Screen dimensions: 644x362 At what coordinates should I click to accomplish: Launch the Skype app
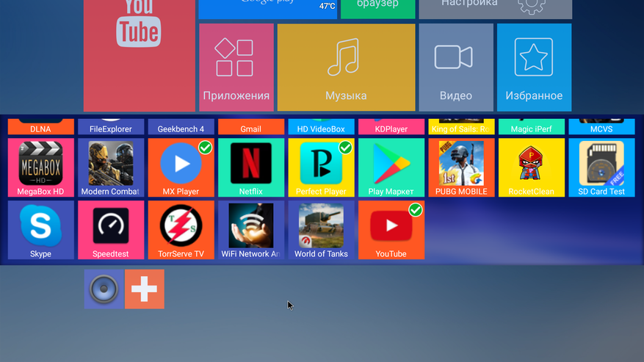click(40, 230)
